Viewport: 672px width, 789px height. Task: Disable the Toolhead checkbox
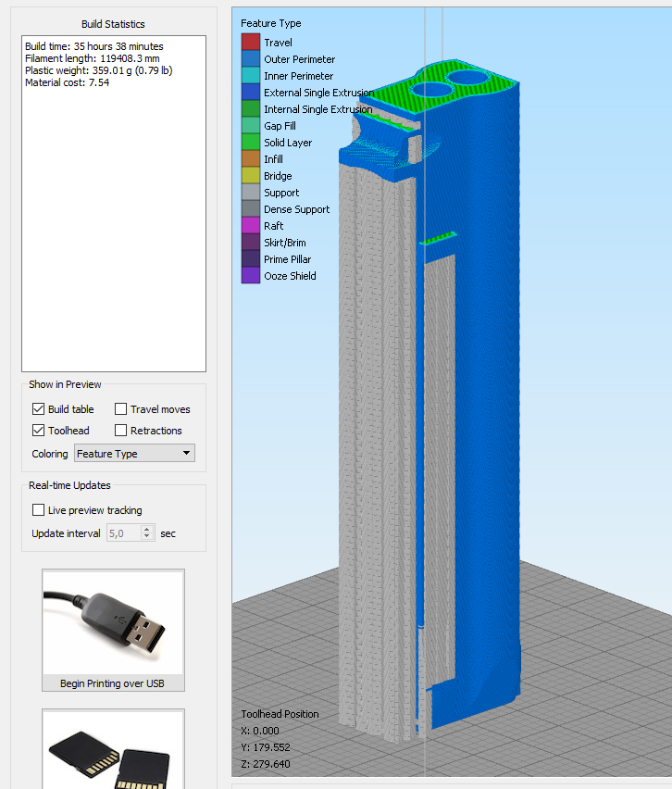click(x=38, y=431)
